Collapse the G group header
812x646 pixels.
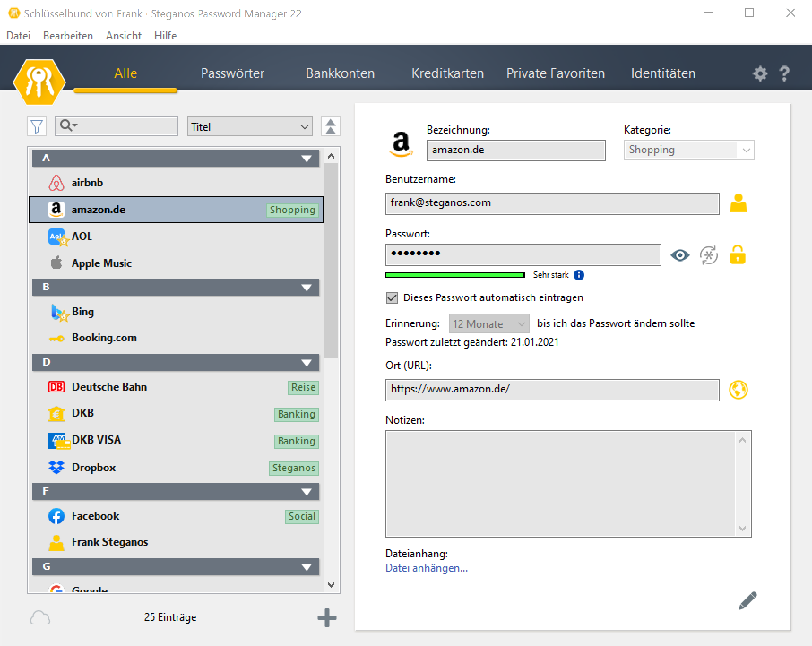tap(176, 567)
